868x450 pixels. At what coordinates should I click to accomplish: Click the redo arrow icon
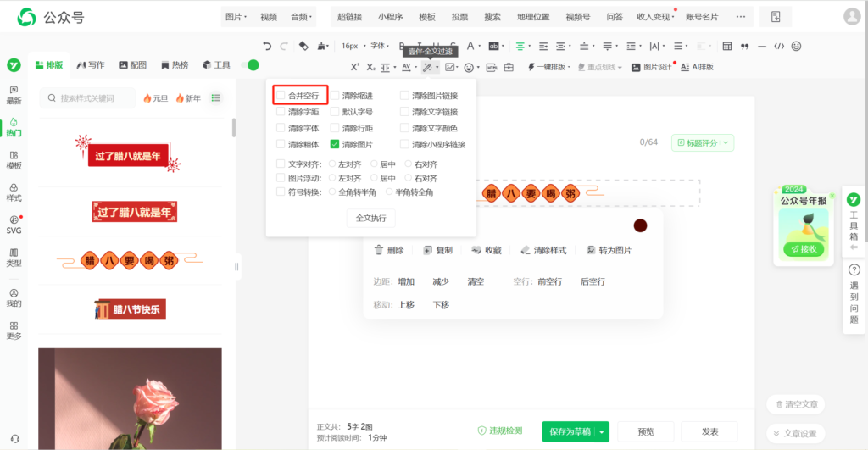coord(284,46)
